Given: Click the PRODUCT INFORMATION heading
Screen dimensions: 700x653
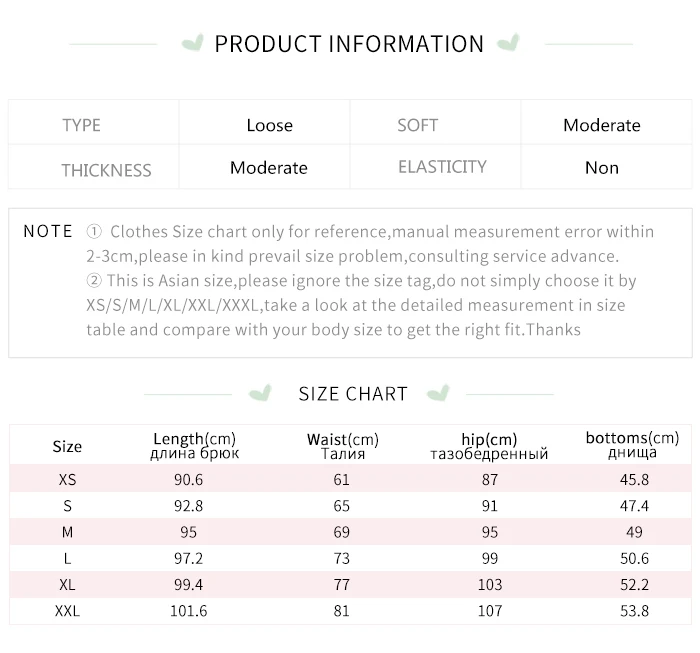Looking at the screenshot, I should coord(349,44).
